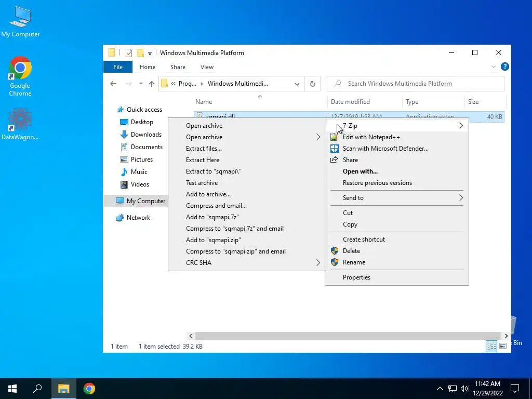Open the Windows Start menu
The height and width of the screenshot is (399, 532).
coord(12,389)
